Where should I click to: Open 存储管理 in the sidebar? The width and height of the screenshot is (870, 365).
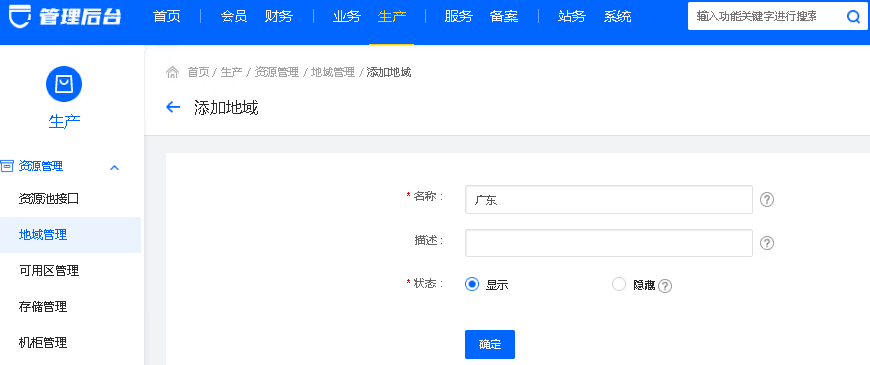[x=43, y=307]
